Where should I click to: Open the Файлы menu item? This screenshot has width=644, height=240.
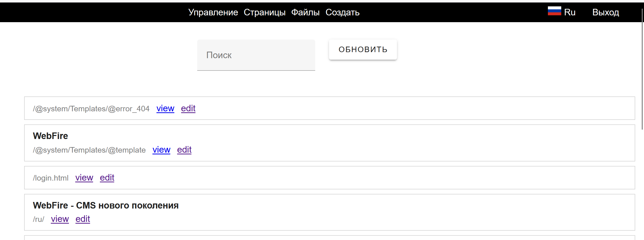pyautogui.click(x=305, y=12)
